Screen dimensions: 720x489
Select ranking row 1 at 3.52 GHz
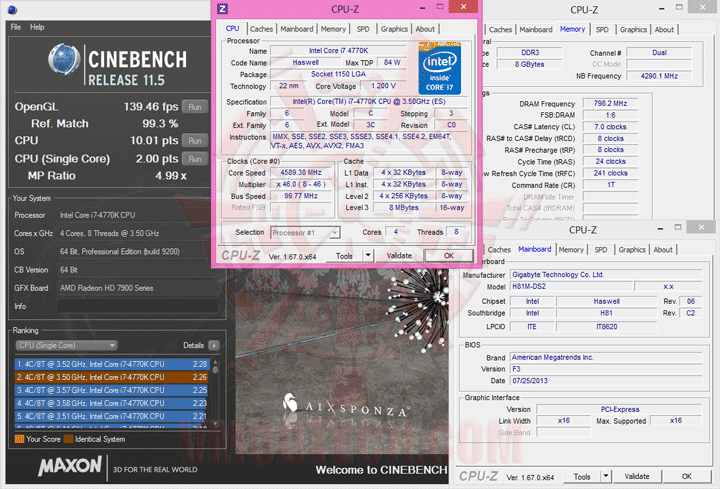point(112,364)
